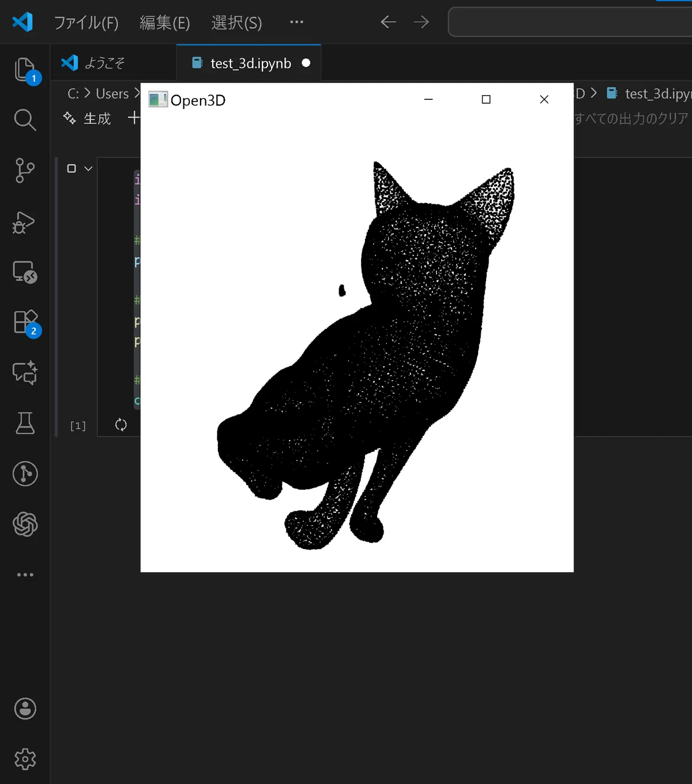Screen dimensions: 692x784
Task: Go back with the left arrow
Action: click(389, 22)
